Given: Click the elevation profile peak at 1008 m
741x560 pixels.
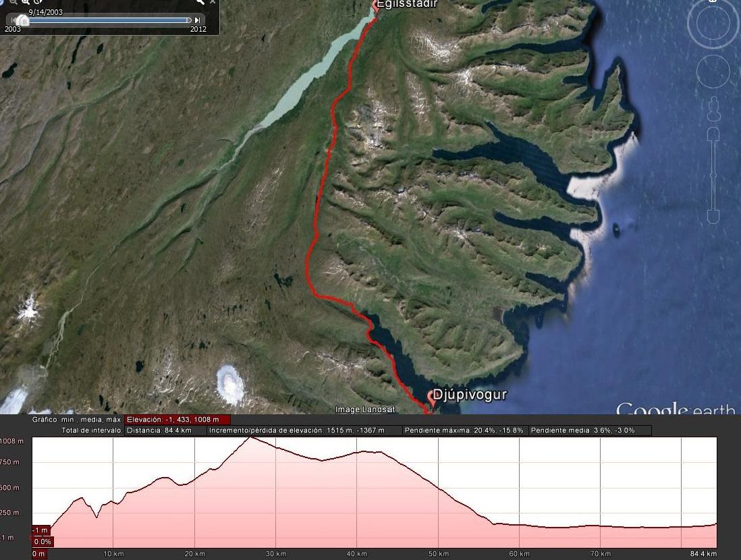Looking at the screenshot, I should (252, 438).
